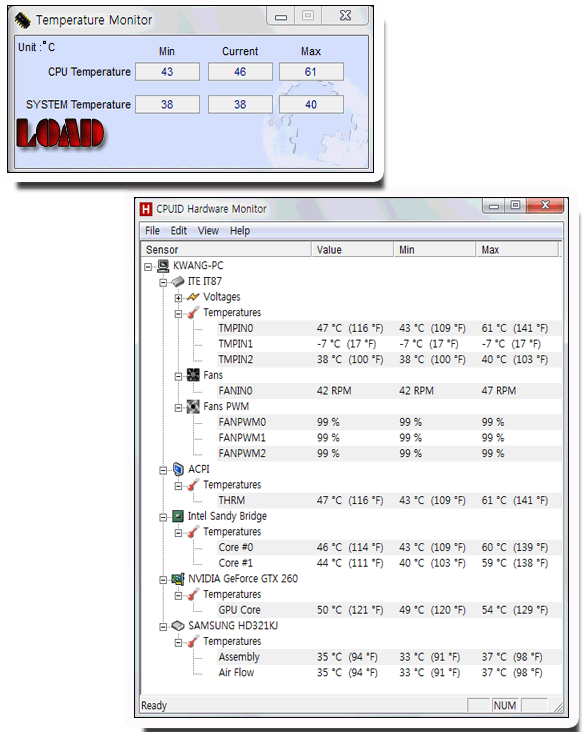Open the File menu
The width and height of the screenshot is (582, 732).
click(152, 231)
